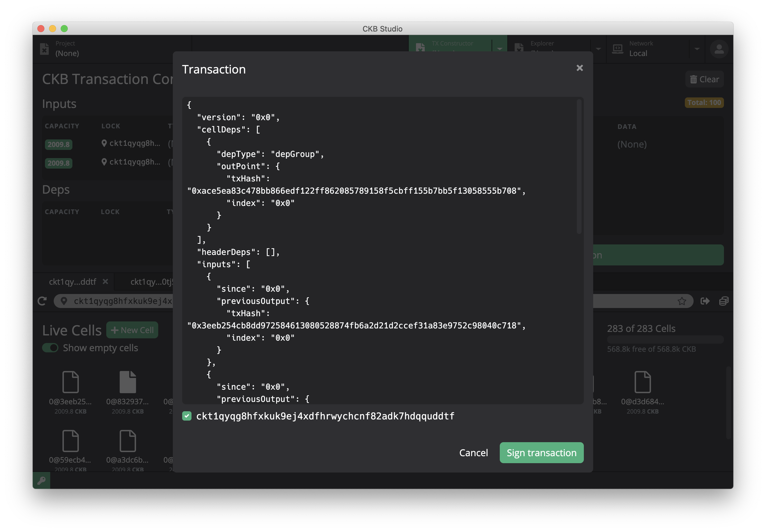Screen dimensions: 766x532
Task: Click the transaction JSON scrollbar
Action: [x=579, y=167]
